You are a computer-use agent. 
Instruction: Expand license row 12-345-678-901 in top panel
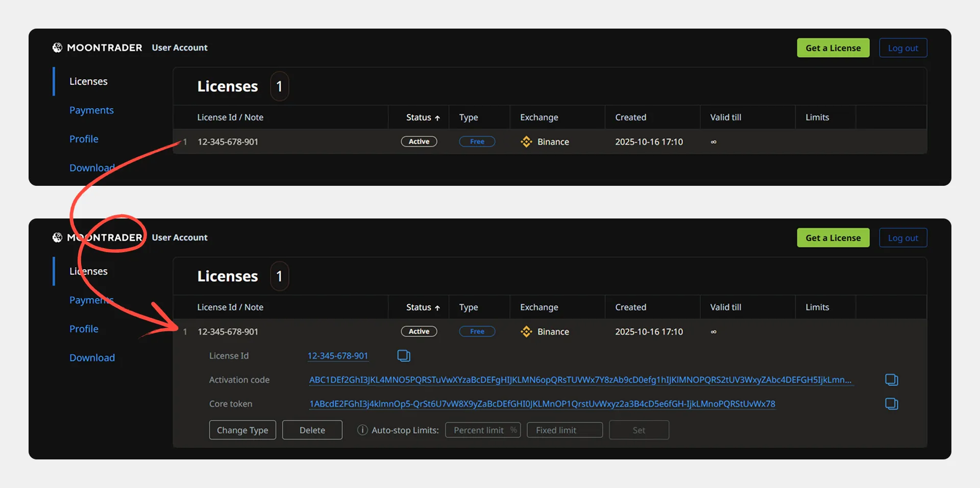coord(228,142)
